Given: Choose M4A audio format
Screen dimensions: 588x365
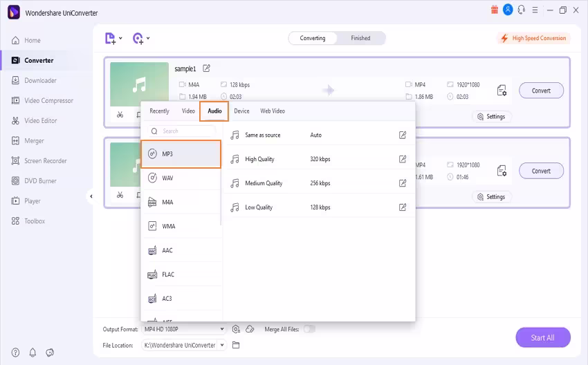Looking at the screenshot, I should tap(181, 203).
